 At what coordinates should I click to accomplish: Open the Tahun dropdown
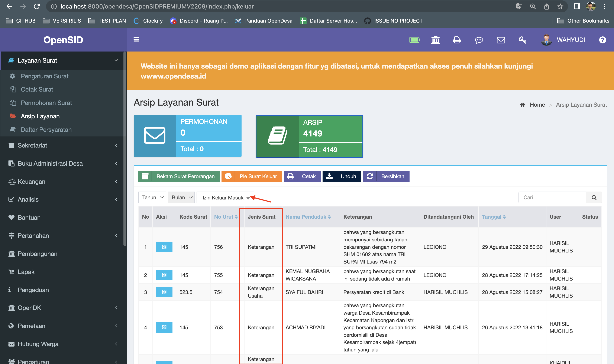pos(152,197)
